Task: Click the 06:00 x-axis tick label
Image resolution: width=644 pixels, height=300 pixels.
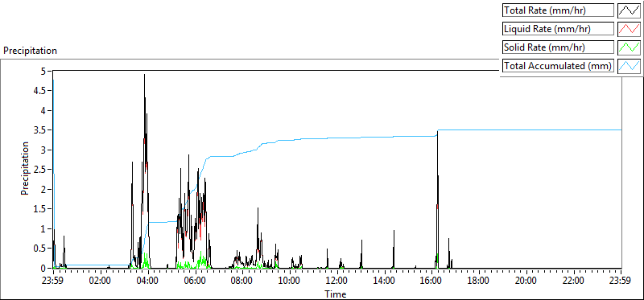Action: tap(195, 282)
